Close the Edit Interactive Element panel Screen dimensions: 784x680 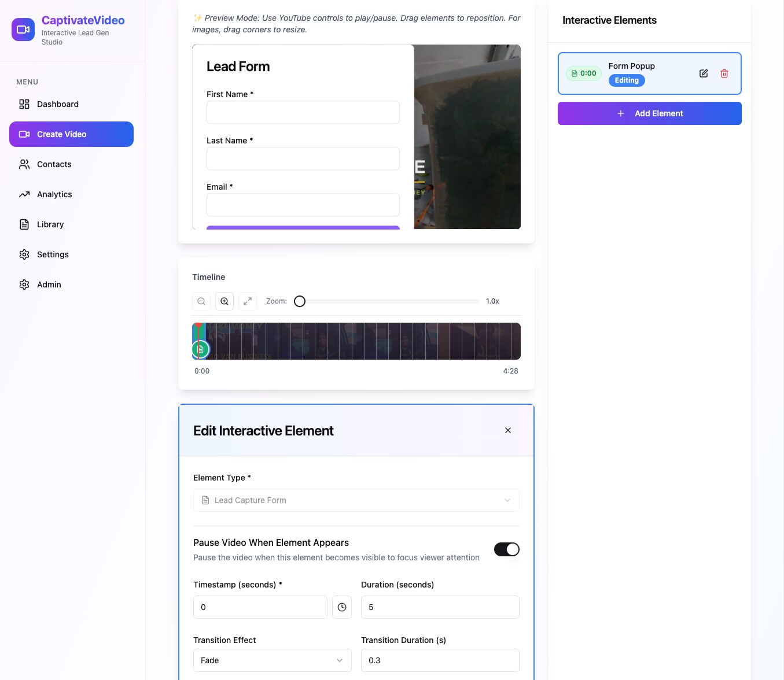[508, 430]
